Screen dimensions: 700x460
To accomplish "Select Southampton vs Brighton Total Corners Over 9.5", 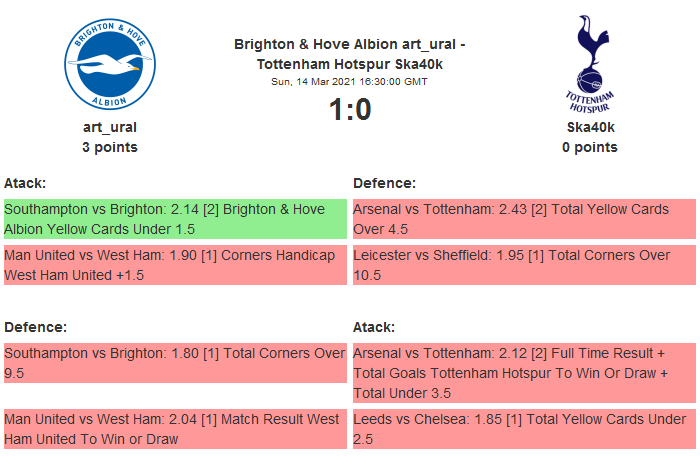I will tap(175, 363).
